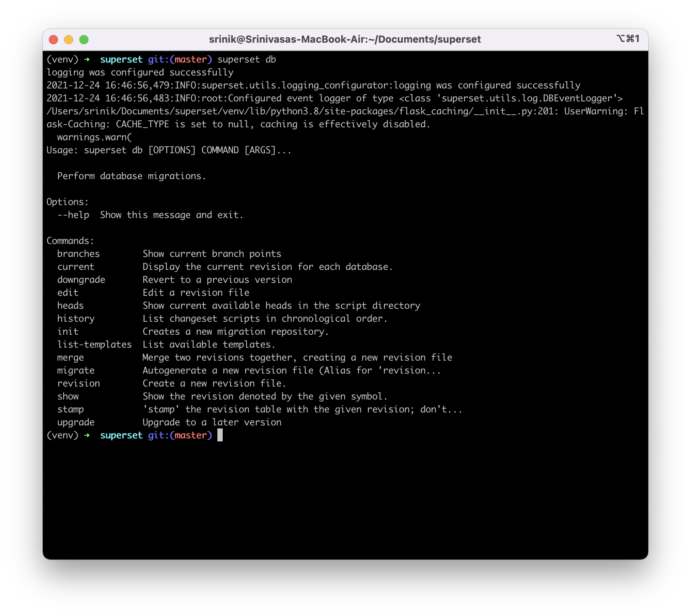Click the 16:46:56,483 log timestamp
This screenshot has height=616, width=691.
(x=137, y=98)
